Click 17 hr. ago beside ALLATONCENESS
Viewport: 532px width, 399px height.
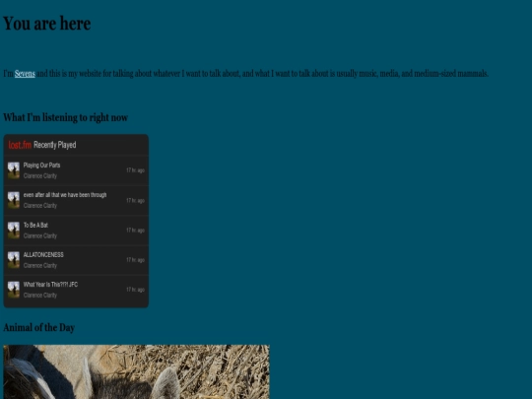pyautogui.click(x=135, y=260)
